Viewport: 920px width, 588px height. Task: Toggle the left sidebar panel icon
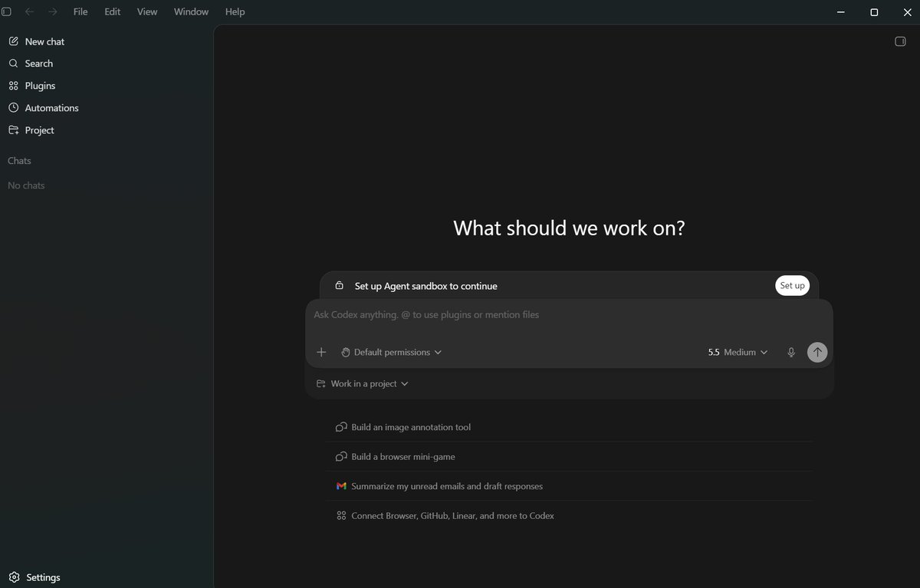coord(7,11)
